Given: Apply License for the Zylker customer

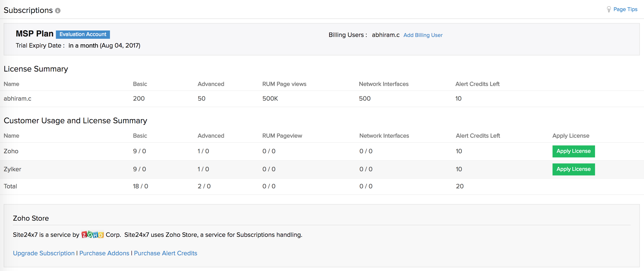Looking at the screenshot, I should point(574,169).
